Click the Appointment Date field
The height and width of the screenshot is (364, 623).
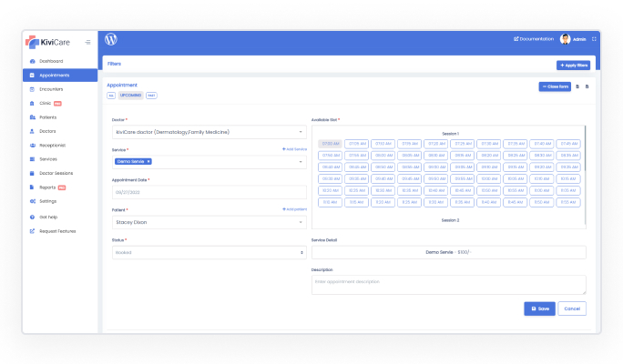click(209, 192)
